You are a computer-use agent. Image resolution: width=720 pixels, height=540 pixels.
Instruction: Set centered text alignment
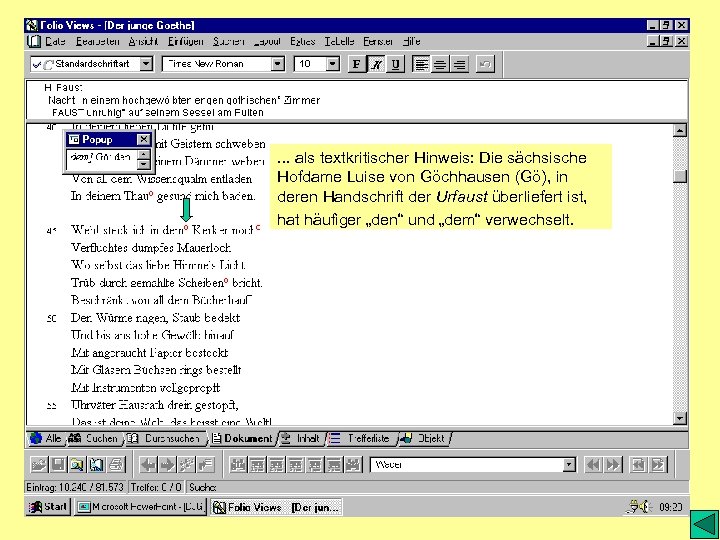(x=440, y=64)
